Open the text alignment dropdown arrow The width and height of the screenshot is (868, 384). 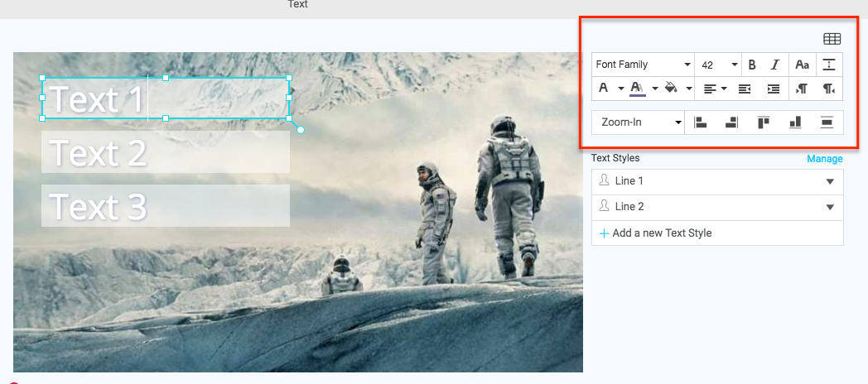click(x=724, y=89)
